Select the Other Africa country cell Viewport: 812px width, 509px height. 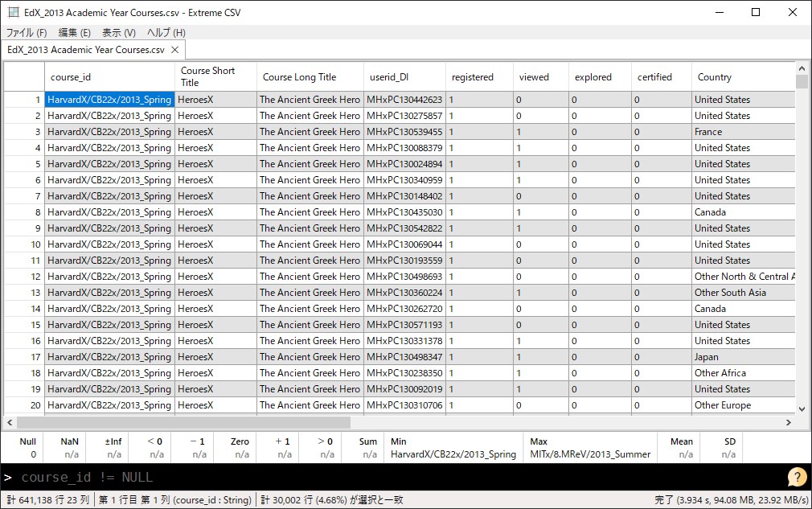[x=744, y=373]
